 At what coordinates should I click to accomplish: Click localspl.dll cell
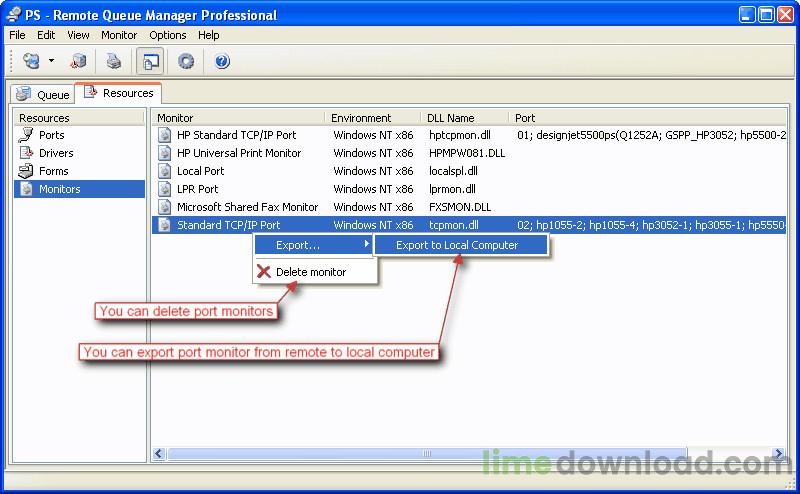(x=453, y=171)
